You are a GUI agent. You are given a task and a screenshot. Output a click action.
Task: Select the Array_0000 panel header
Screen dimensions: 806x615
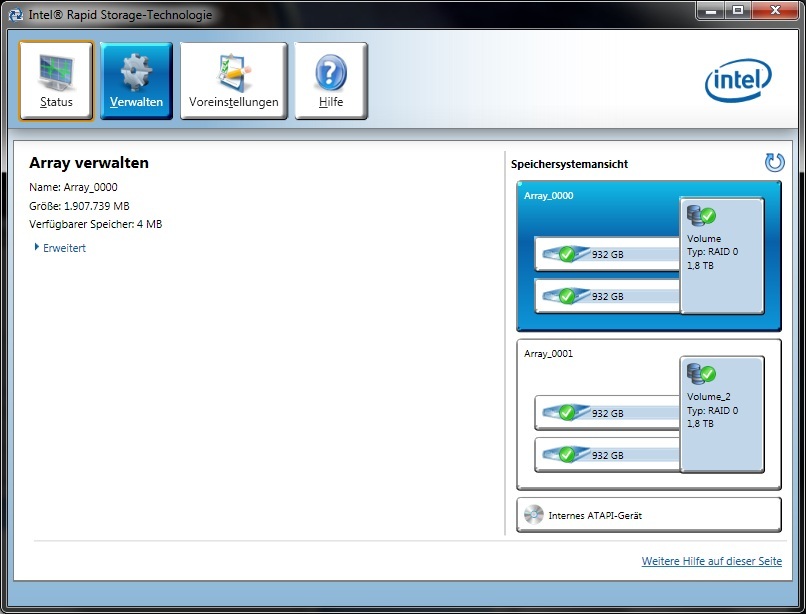click(548, 195)
